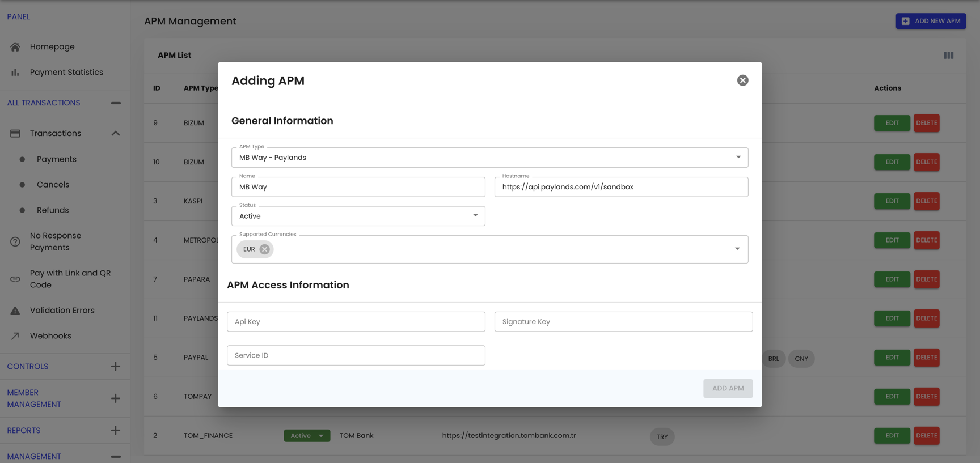Edit the TOM_FINANCE row
Viewport: 980px width, 463px height.
[892, 436]
